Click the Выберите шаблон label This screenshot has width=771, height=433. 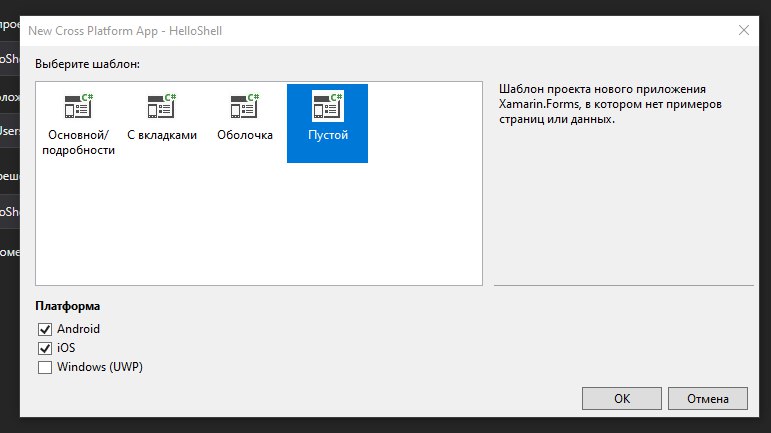click(88, 64)
